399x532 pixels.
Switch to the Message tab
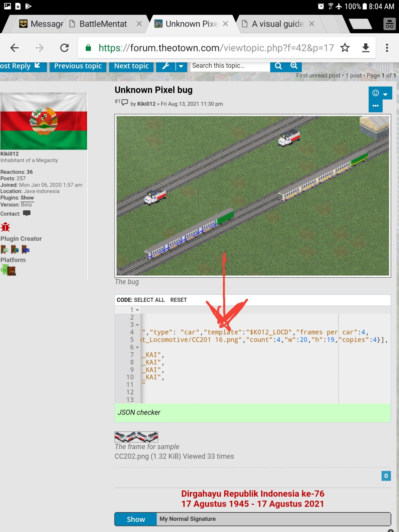(x=41, y=24)
